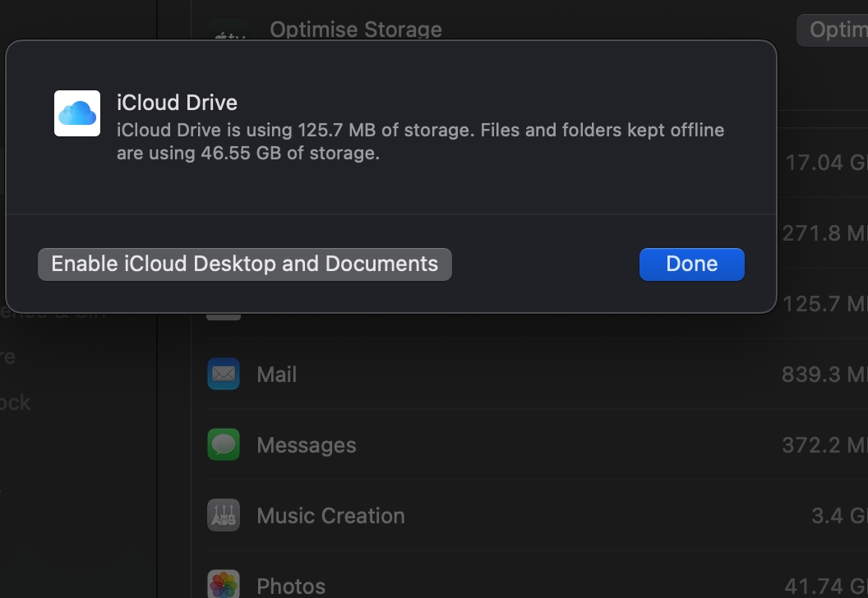Select the Messages app icon
Image resolution: width=868 pixels, height=598 pixels.
click(x=224, y=444)
